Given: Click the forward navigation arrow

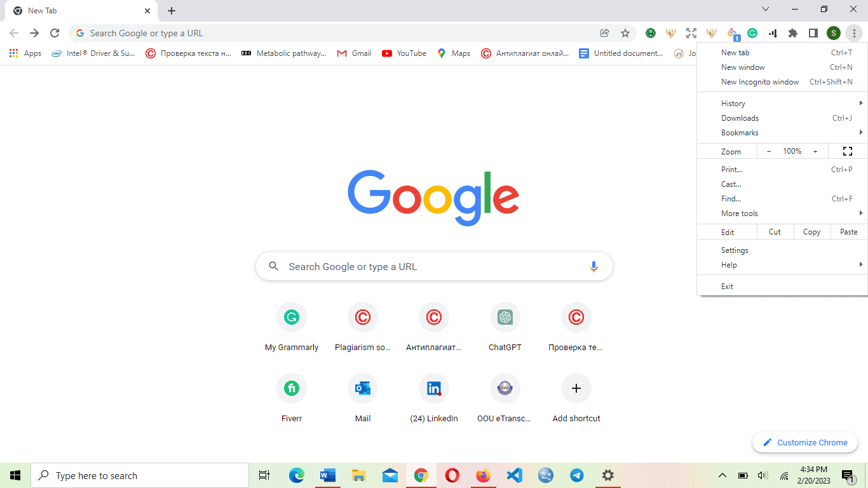Looking at the screenshot, I should coord(34,33).
